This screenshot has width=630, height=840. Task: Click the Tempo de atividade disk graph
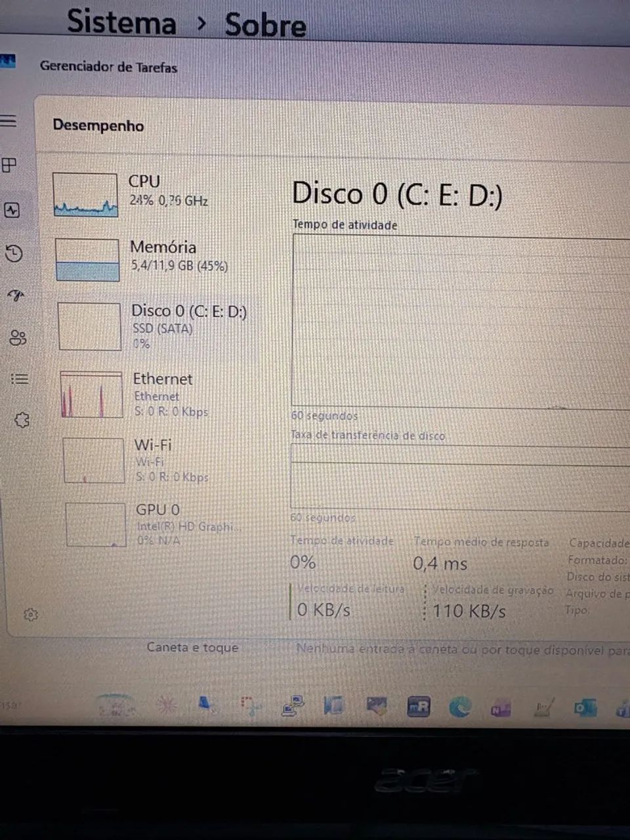[x=461, y=320]
